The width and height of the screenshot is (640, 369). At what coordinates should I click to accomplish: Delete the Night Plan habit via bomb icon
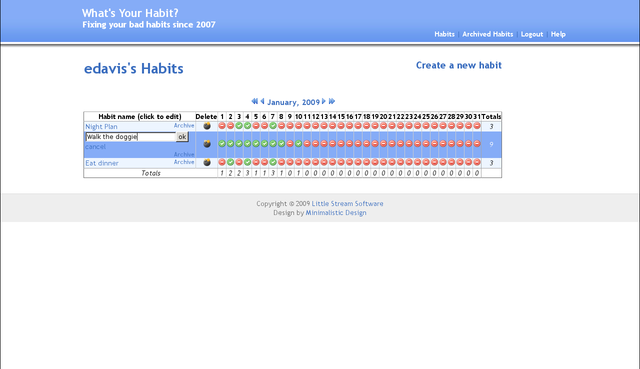coord(207,126)
